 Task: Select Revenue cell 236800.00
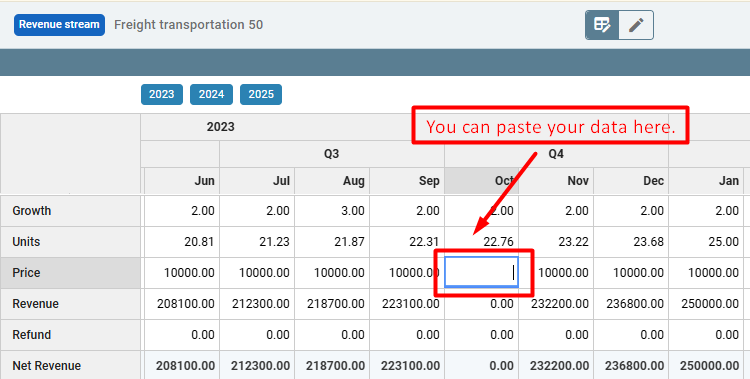pos(631,304)
